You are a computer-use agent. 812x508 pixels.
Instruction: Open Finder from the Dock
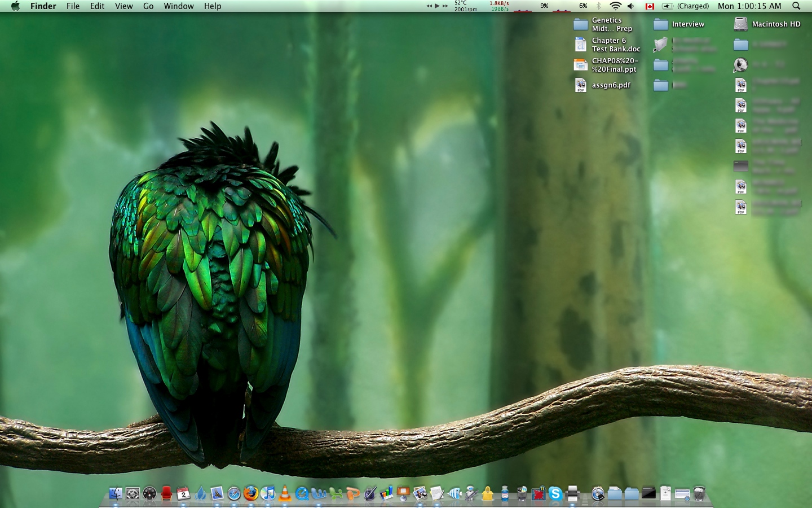(x=116, y=493)
